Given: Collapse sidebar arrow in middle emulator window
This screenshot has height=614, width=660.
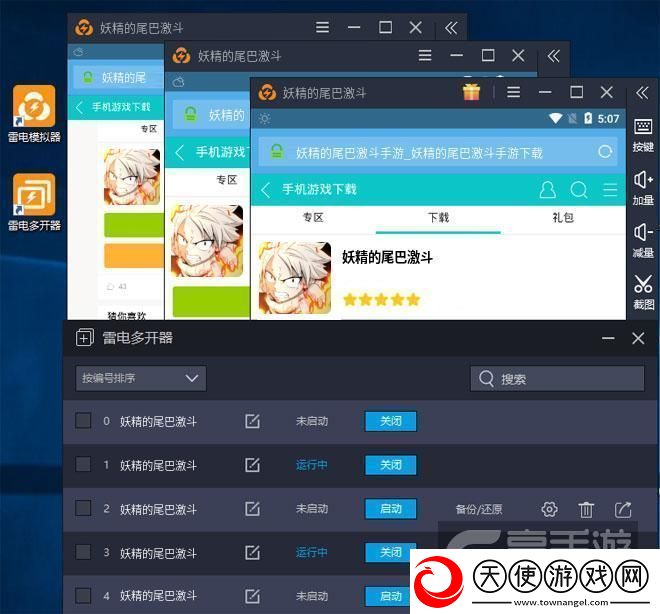Looking at the screenshot, I should 554,56.
